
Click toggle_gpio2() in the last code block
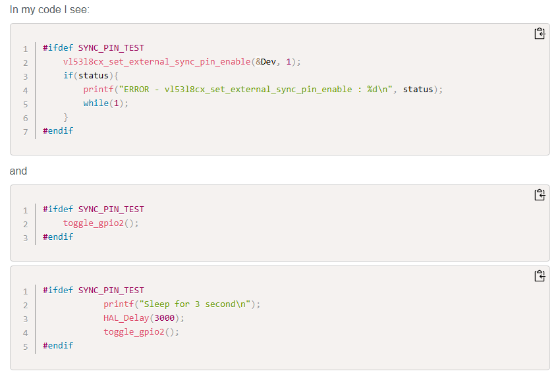coord(141,332)
